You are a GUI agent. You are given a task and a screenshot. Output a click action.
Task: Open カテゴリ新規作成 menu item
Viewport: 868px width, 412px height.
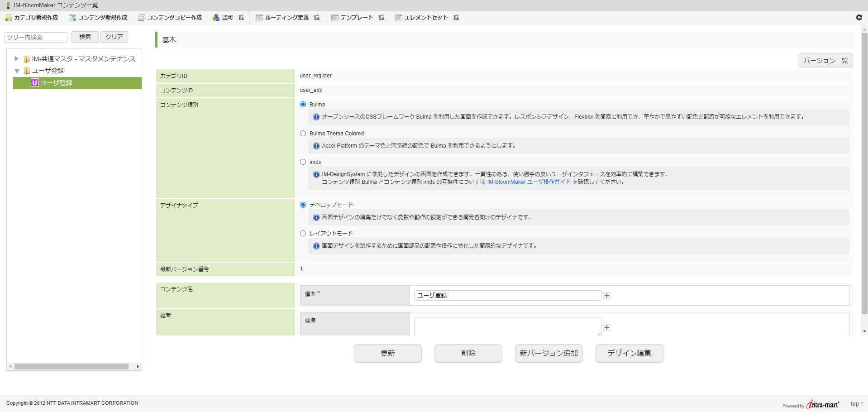click(32, 18)
